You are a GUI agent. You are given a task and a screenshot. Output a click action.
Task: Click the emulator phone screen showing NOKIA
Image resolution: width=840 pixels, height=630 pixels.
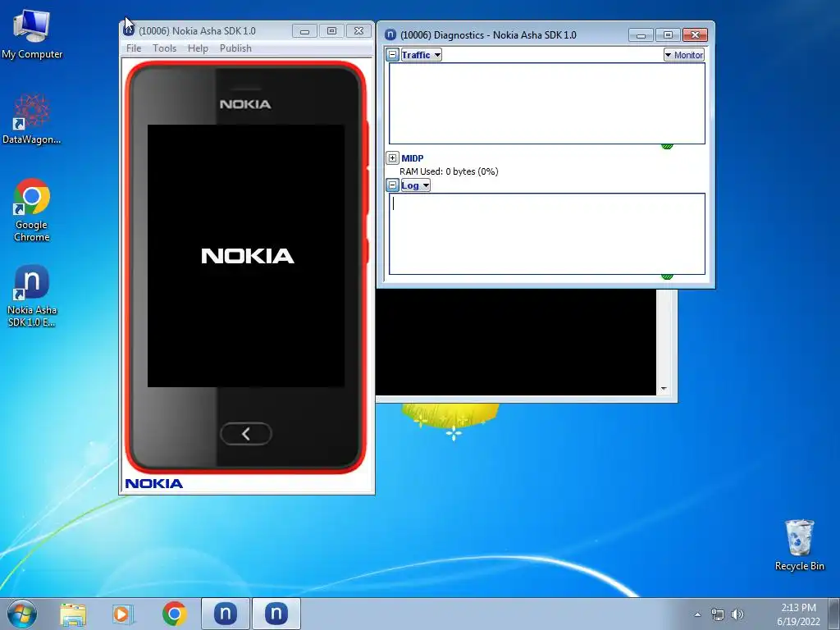click(246, 256)
